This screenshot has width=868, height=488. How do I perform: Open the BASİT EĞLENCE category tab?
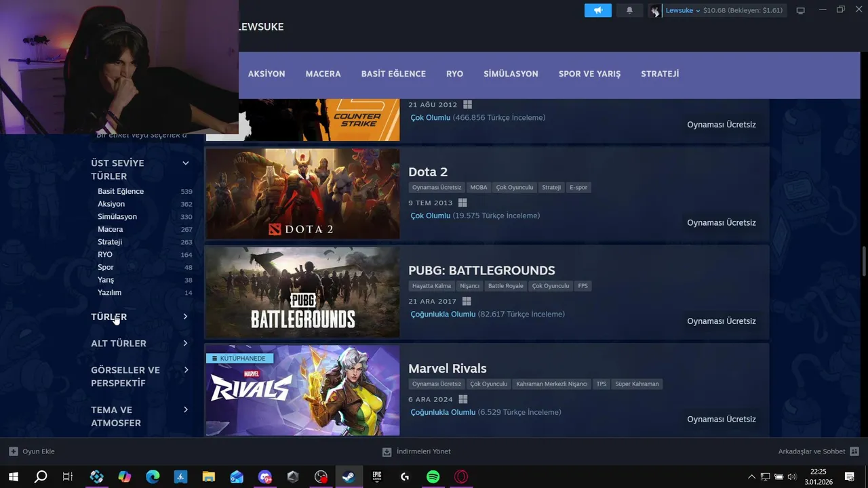click(x=393, y=74)
